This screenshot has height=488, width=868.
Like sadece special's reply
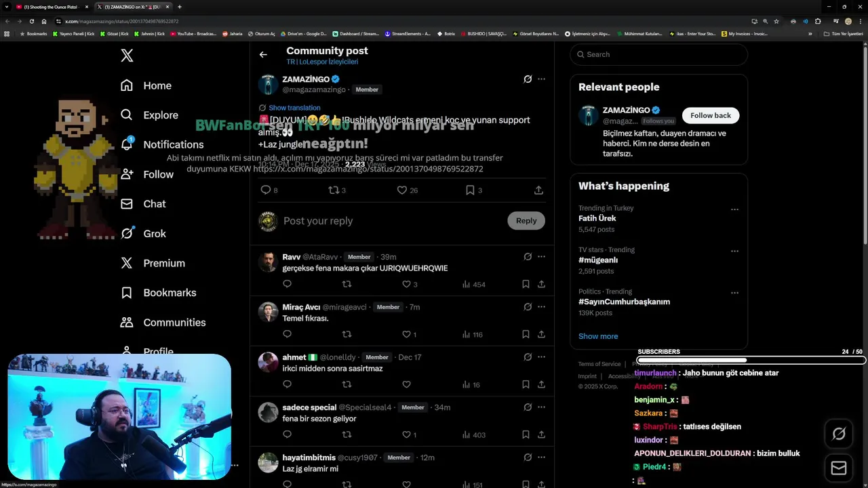[406, 434]
